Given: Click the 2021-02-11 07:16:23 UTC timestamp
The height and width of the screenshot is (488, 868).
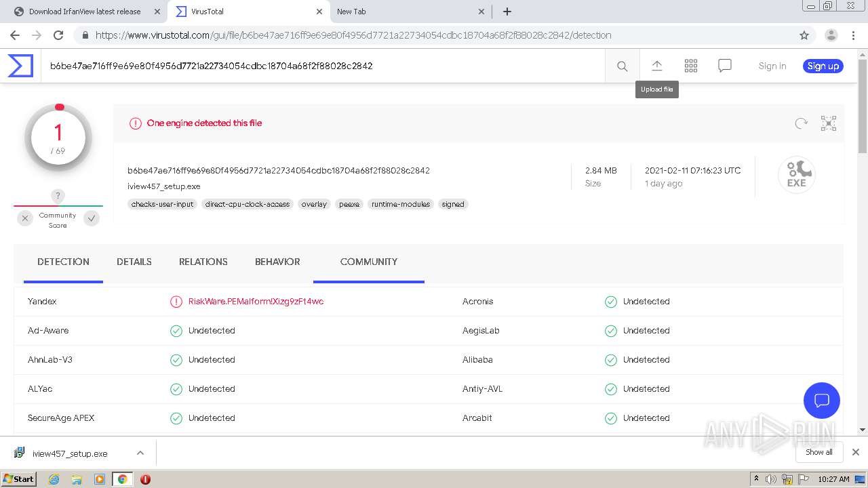Looking at the screenshot, I should coord(692,170).
